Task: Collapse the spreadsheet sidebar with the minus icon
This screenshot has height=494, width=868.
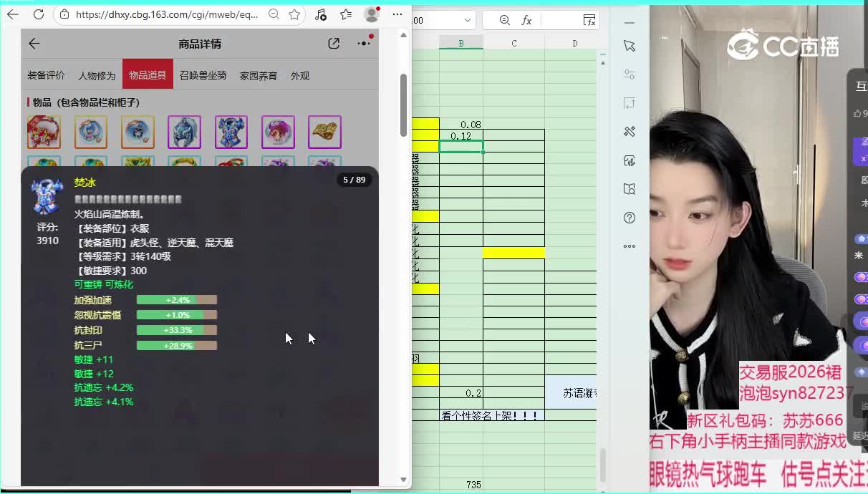Action: 629,23
